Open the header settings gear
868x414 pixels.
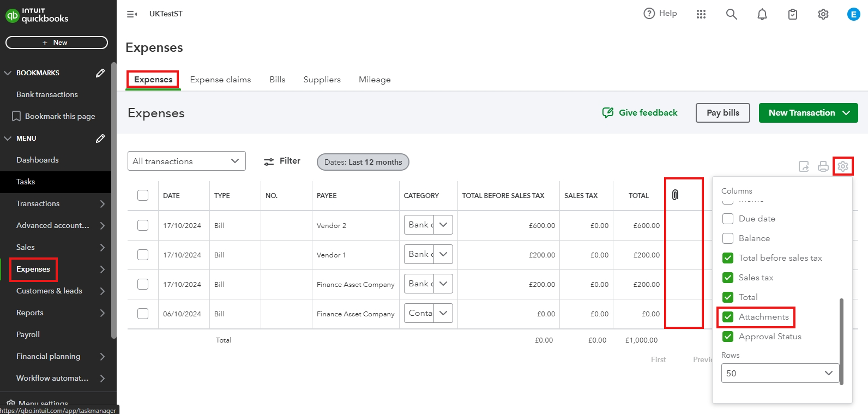coord(823,14)
